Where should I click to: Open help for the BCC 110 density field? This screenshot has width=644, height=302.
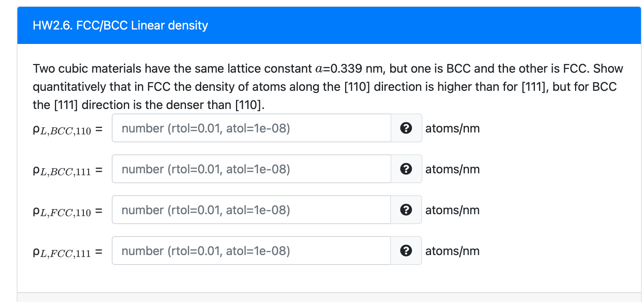(x=406, y=128)
